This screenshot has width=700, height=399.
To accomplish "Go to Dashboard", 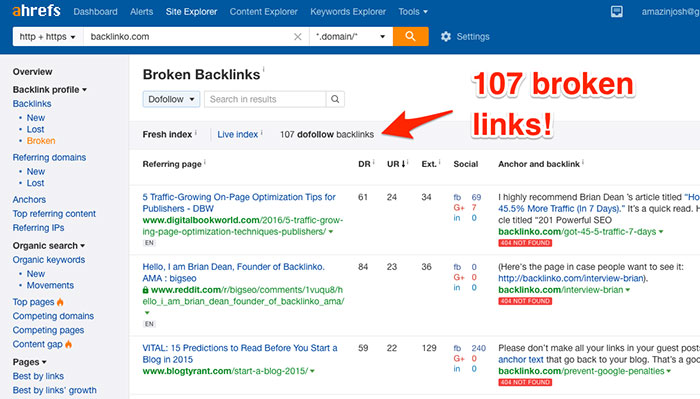I will coord(96,12).
